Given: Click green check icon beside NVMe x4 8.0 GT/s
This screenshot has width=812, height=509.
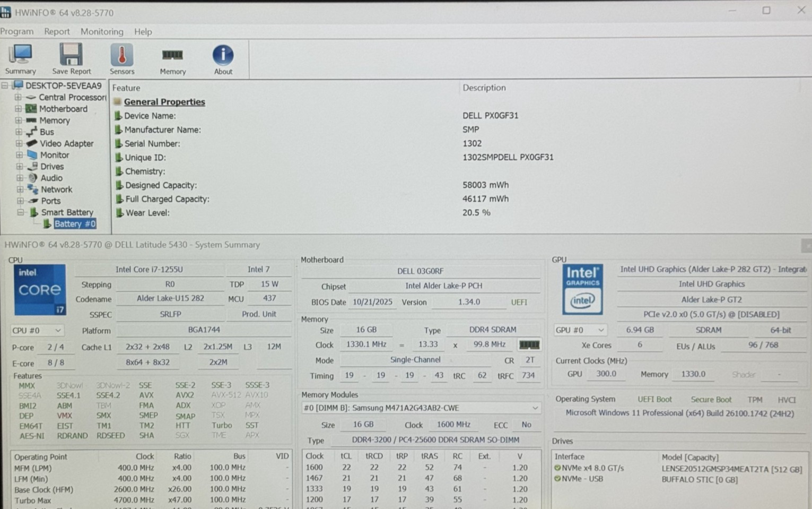Looking at the screenshot, I should (x=557, y=468).
